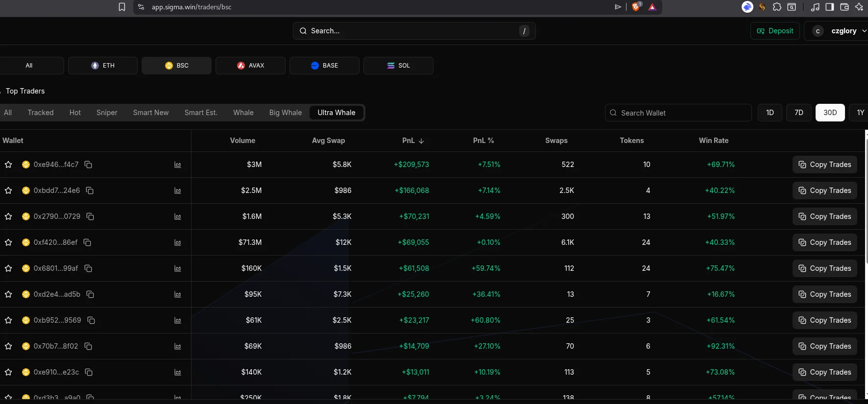Sort table by Win Rate column

(x=714, y=141)
